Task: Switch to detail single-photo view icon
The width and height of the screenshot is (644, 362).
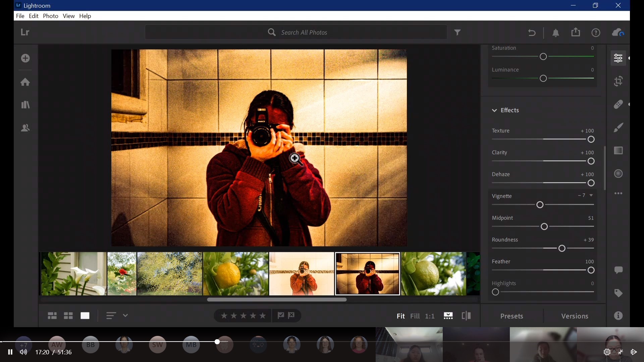Action: [85, 316]
